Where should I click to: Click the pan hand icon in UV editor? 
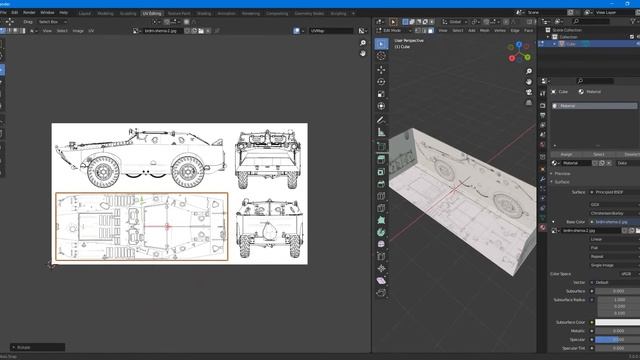coord(362,53)
